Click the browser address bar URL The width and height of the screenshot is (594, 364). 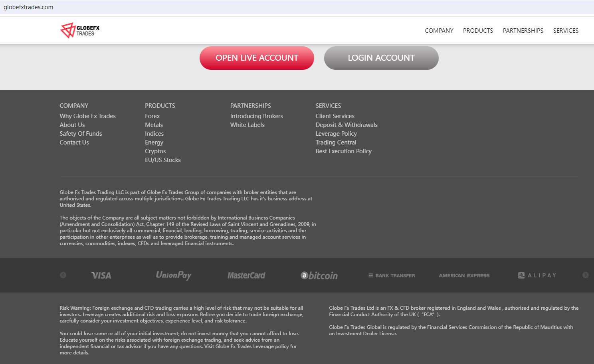coord(28,7)
